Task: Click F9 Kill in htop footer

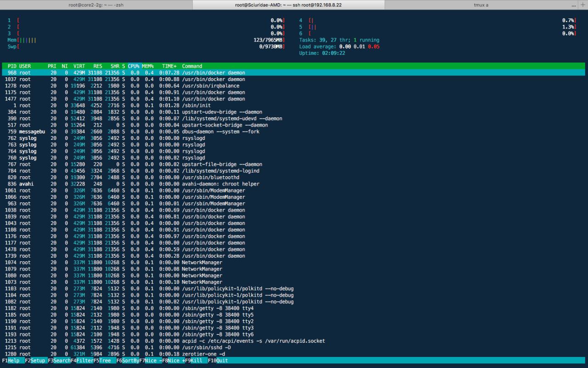Action: (196, 361)
